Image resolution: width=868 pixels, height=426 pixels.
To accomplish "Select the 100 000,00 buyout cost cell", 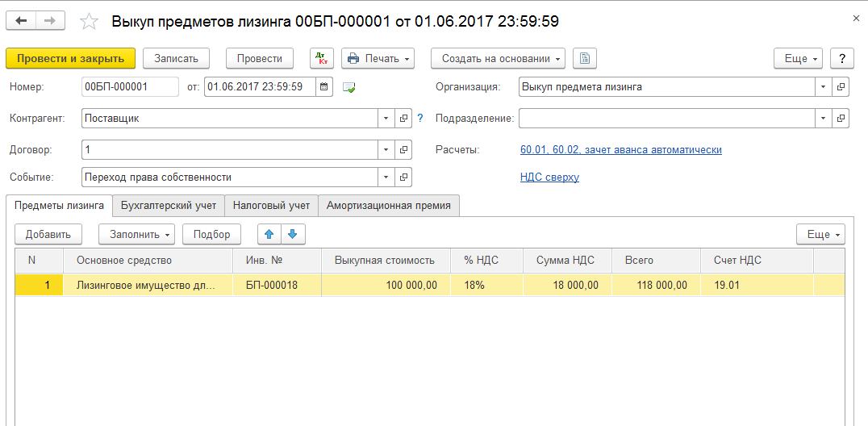I will click(x=386, y=286).
